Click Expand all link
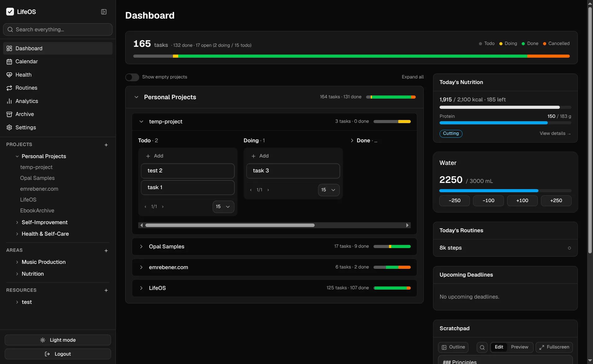593x364 pixels. click(413, 77)
